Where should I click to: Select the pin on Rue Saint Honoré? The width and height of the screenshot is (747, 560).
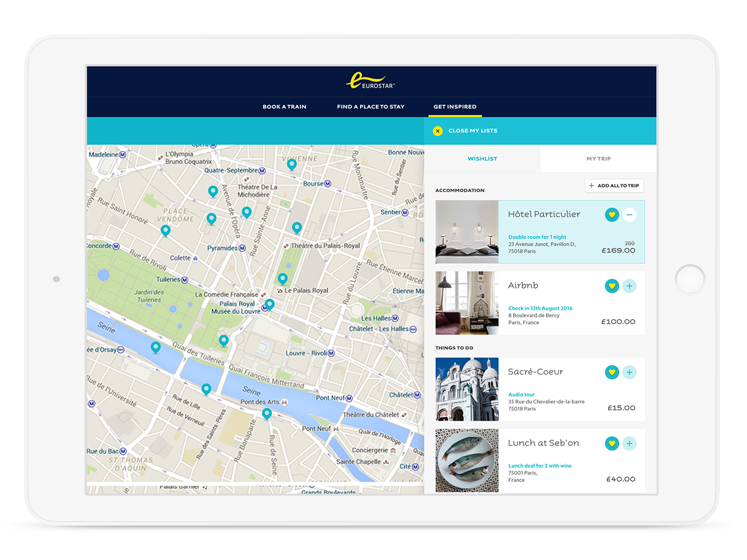pyautogui.click(x=166, y=231)
